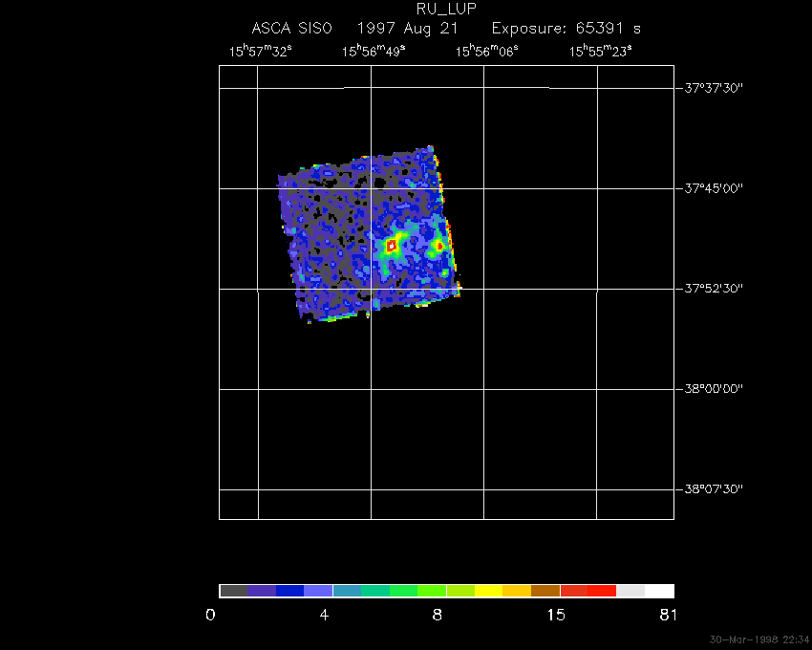The image size is (812, 650).
Task: Click the Exposure: 65391 s text
Action: pyautogui.click(x=566, y=29)
